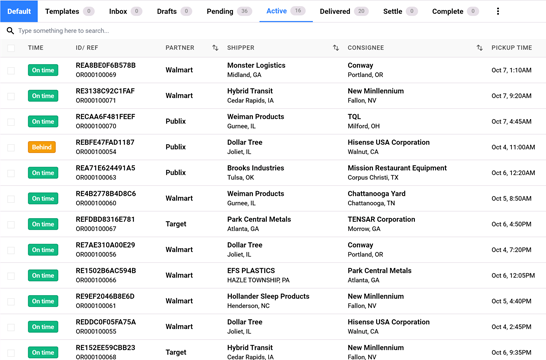This screenshot has height=360, width=546.
Task: Select consignee TQL
Action: 354,117
